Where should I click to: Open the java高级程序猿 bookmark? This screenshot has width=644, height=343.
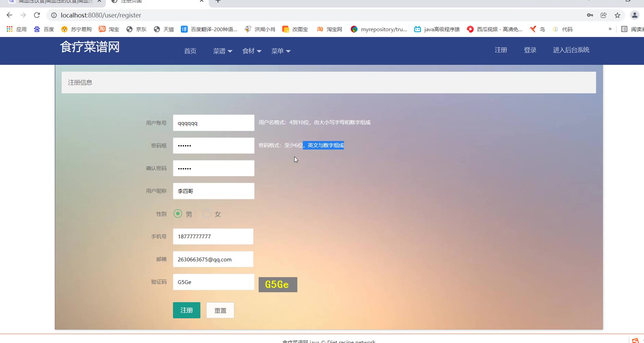click(437, 29)
